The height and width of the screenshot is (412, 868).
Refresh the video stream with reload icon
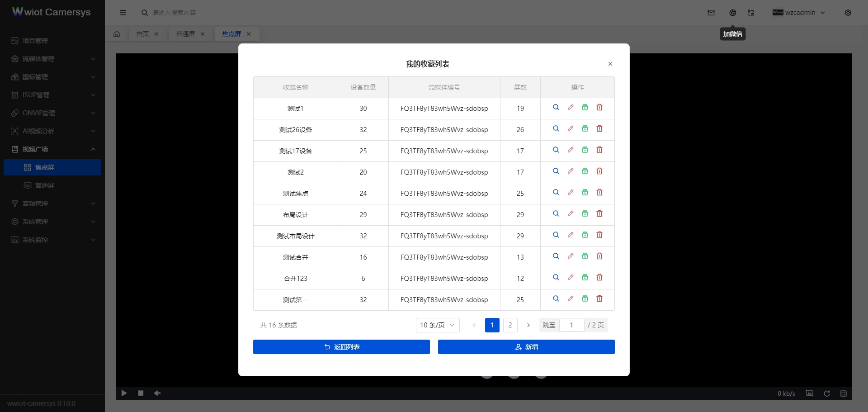(x=827, y=393)
